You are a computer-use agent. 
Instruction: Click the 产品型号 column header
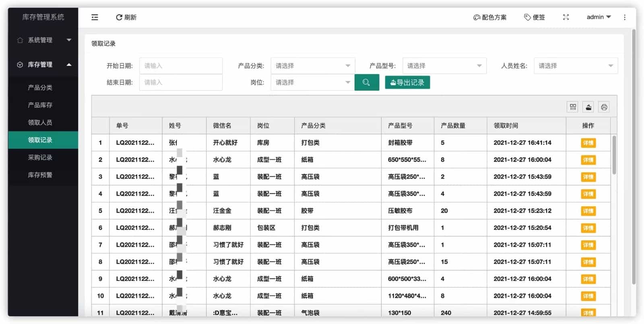click(x=408, y=126)
